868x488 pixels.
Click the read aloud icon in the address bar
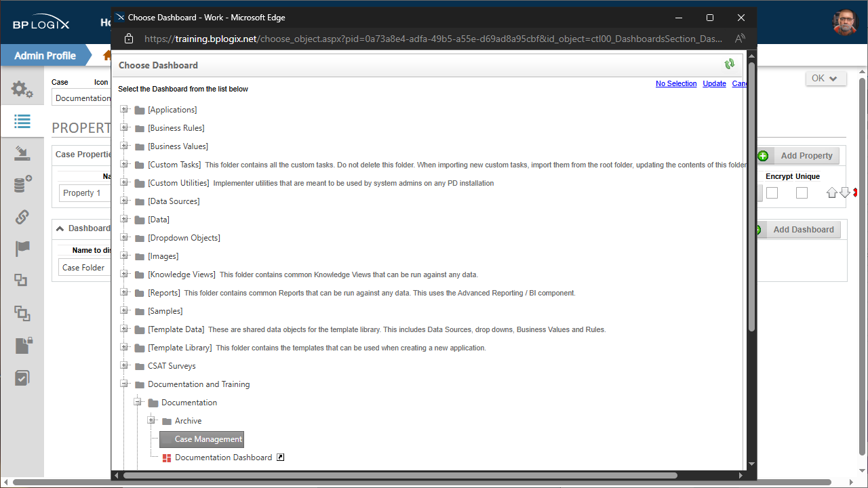[740, 39]
